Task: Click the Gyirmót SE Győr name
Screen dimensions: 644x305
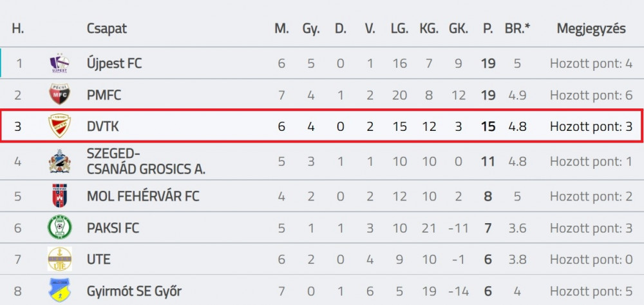Action: pyautogui.click(x=134, y=291)
